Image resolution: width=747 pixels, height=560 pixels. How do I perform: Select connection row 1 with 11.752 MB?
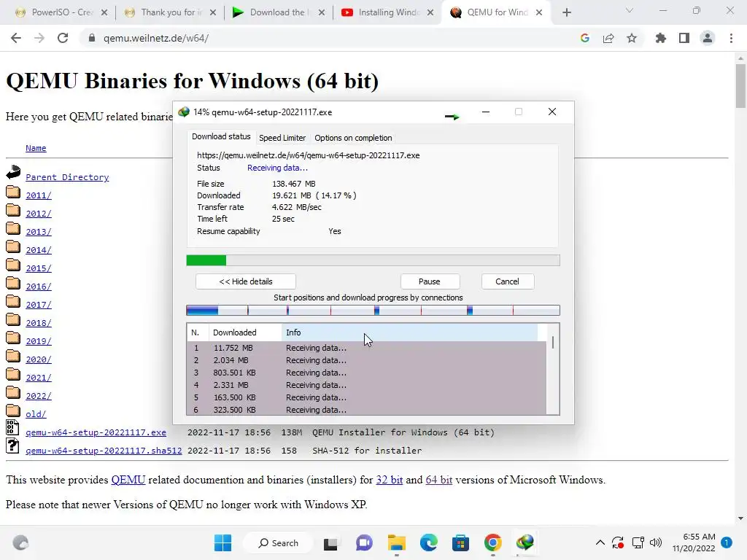point(367,348)
